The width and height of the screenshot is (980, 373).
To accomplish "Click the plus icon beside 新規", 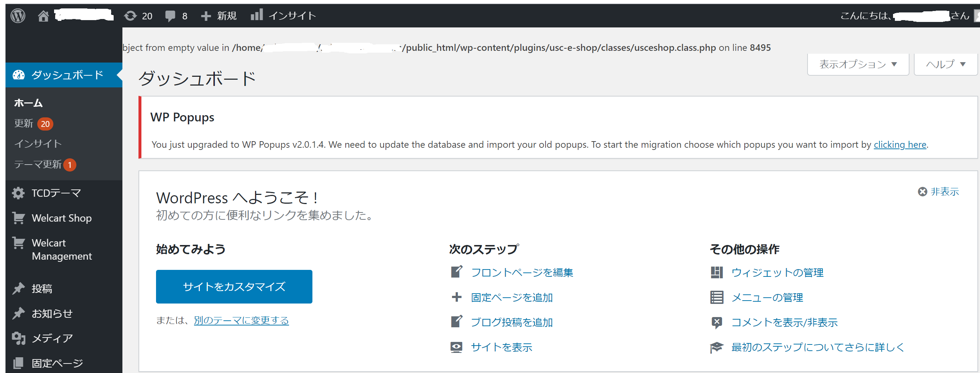I will tap(206, 16).
